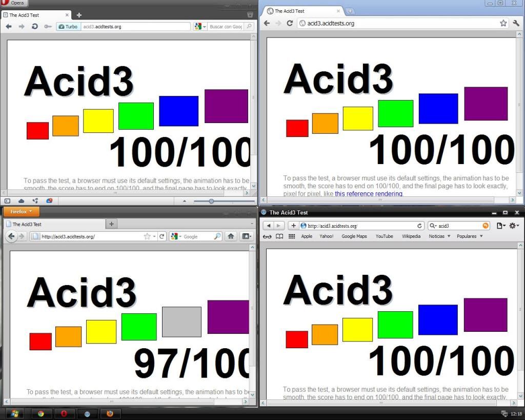Image resolution: width=525 pixels, height=420 pixels.
Task: Open Firefox's bookmarks menu button
Action: (x=247, y=236)
